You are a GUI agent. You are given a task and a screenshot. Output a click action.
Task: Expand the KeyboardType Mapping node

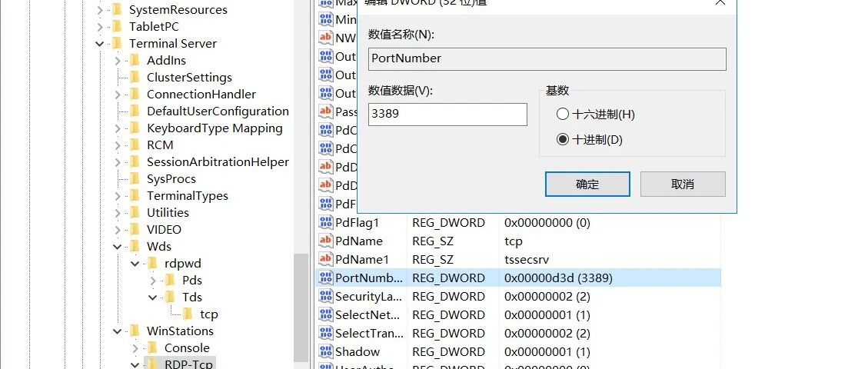pos(118,128)
